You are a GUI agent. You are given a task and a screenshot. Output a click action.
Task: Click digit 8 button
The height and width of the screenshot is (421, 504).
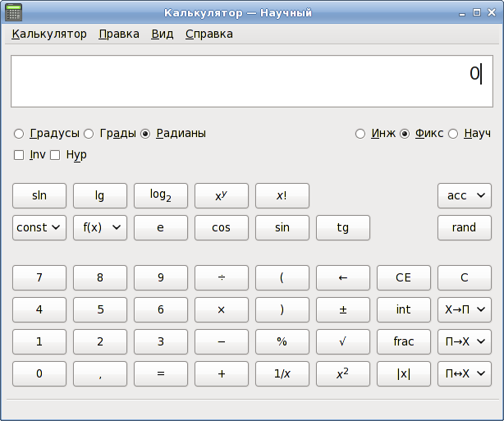pos(100,277)
